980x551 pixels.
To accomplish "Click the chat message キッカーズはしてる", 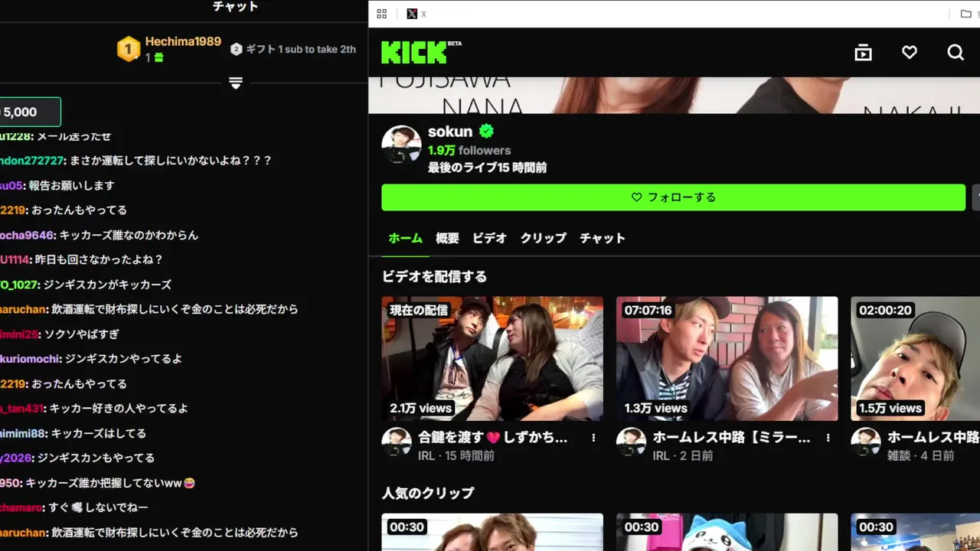I will 99,433.
